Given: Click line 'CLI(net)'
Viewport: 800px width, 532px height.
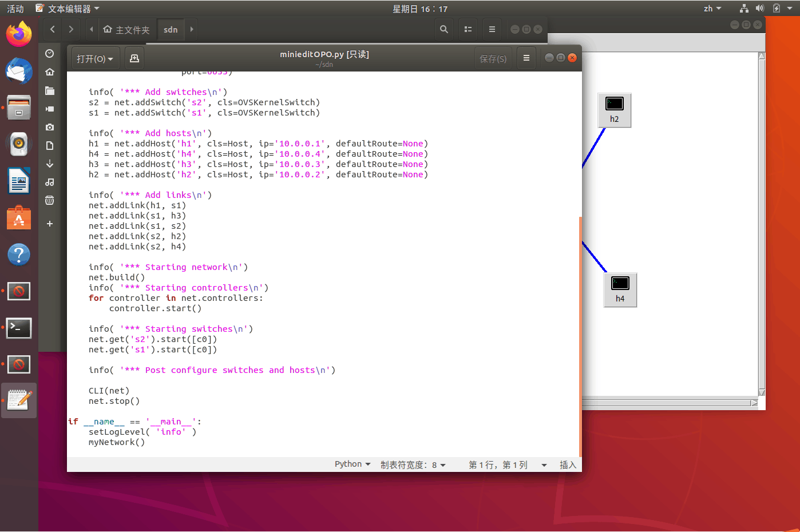Looking at the screenshot, I should click(109, 391).
